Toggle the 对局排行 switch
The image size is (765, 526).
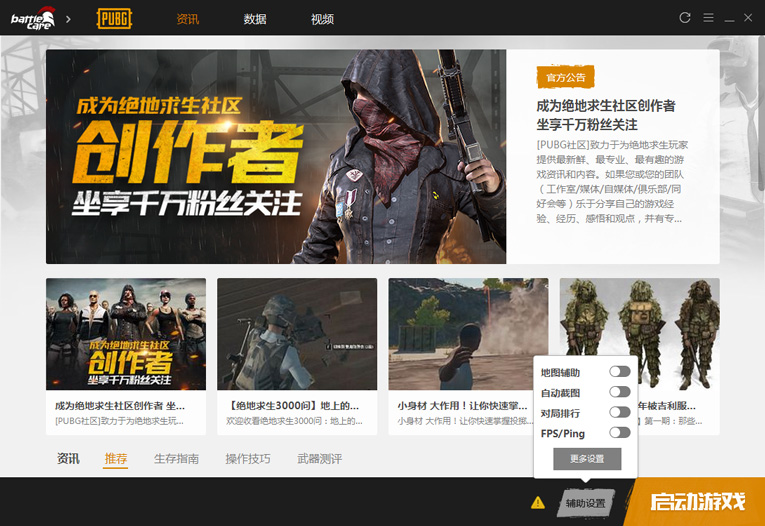[x=620, y=412]
